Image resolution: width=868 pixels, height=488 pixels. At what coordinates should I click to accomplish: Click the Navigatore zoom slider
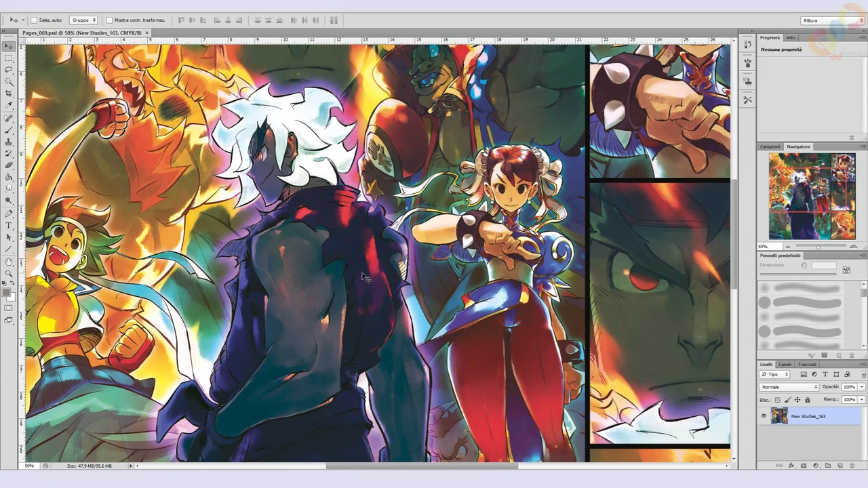(817, 246)
